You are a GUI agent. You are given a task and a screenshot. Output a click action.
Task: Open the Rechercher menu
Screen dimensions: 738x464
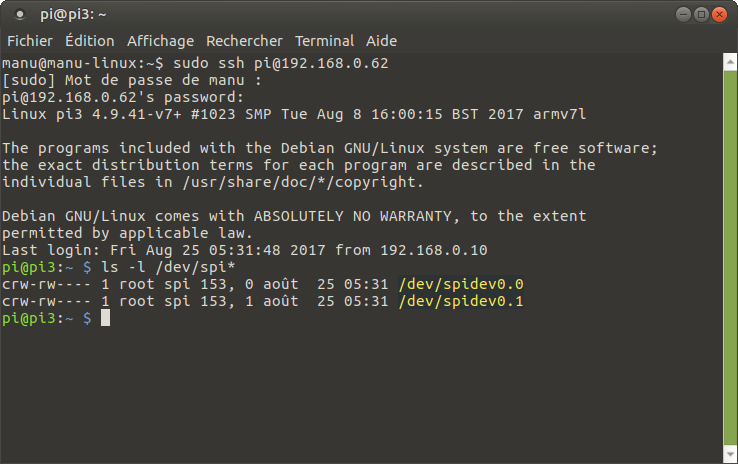[245, 41]
